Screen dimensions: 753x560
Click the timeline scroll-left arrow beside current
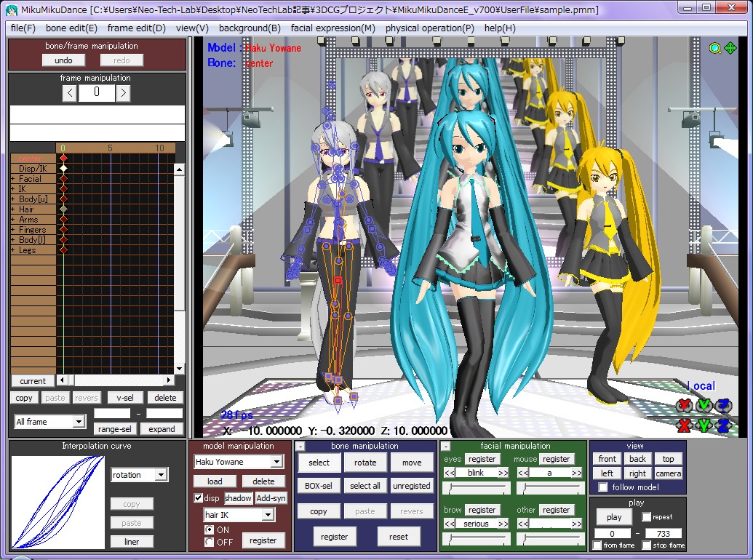(62, 380)
